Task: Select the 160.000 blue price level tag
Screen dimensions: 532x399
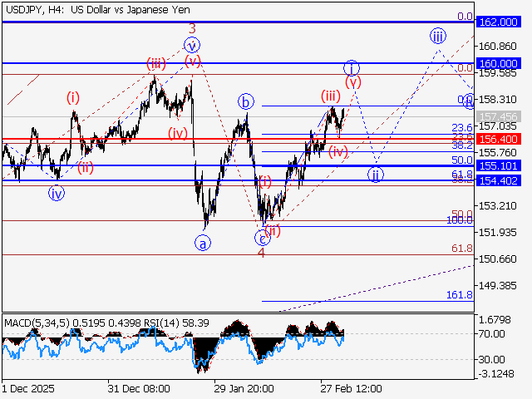Action: 499,63
